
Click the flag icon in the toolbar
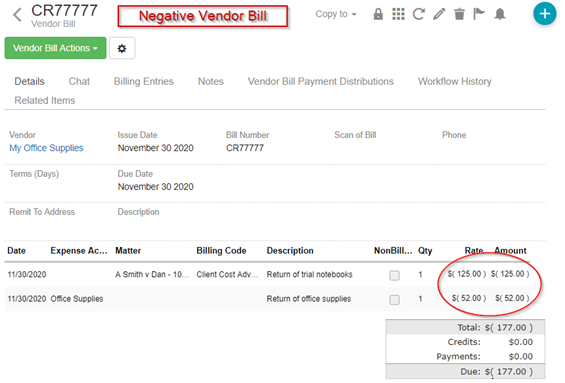point(479,14)
